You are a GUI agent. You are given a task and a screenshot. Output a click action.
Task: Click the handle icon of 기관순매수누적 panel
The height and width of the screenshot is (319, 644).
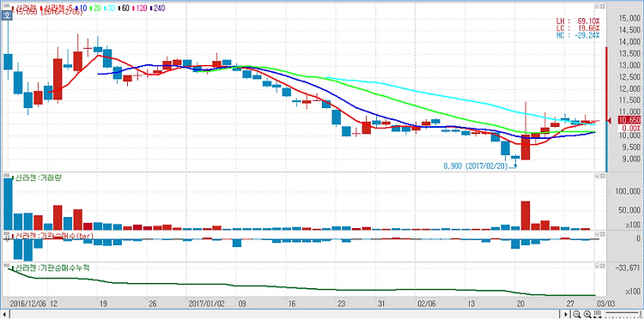coord(6,265)
